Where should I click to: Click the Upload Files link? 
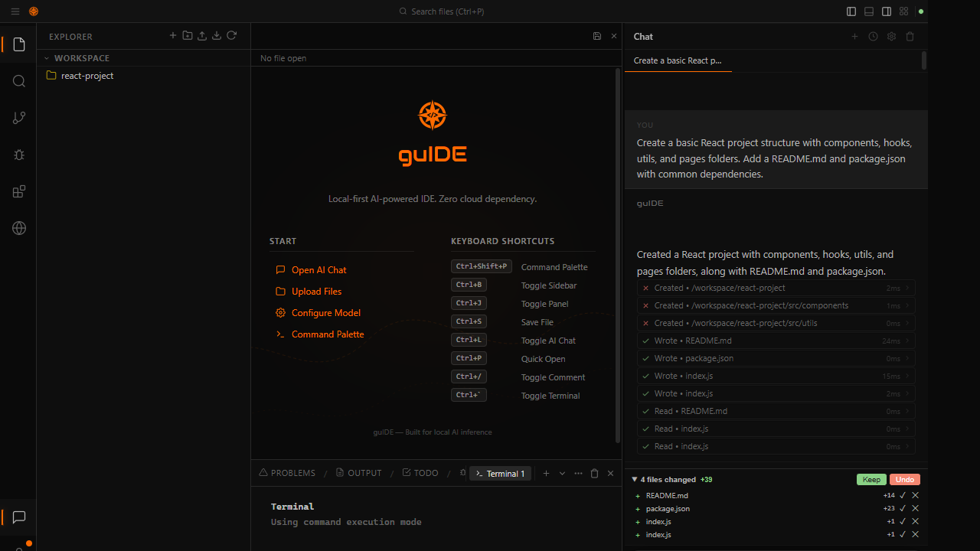pyautogui.click(x=309, y=292)
